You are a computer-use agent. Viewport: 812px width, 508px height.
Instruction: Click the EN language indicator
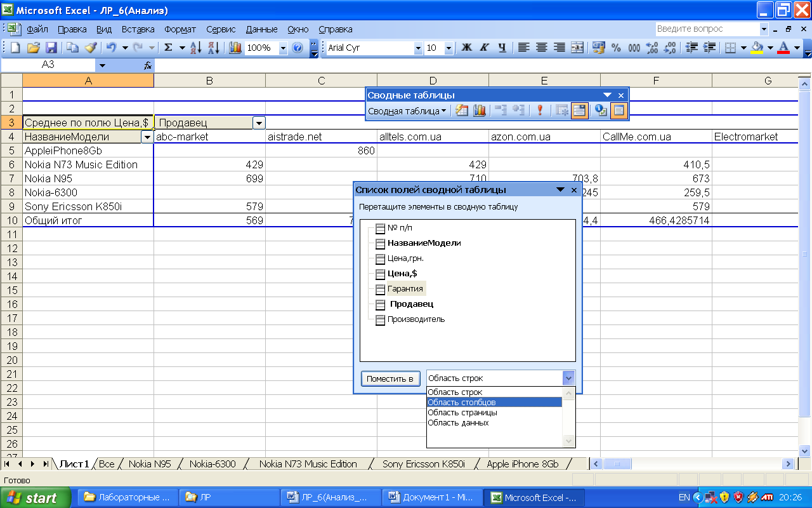(x=684, y=498)
